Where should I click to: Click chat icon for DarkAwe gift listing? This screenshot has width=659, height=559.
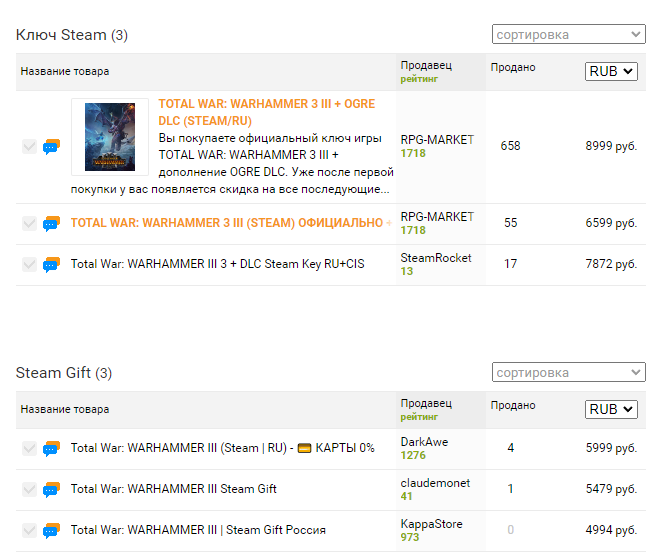(x=51, y=449)
